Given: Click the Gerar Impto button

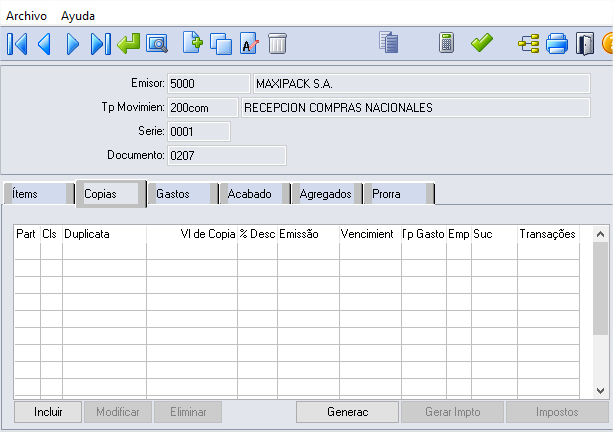Looking at the screenshot, I should pos(453,412).
